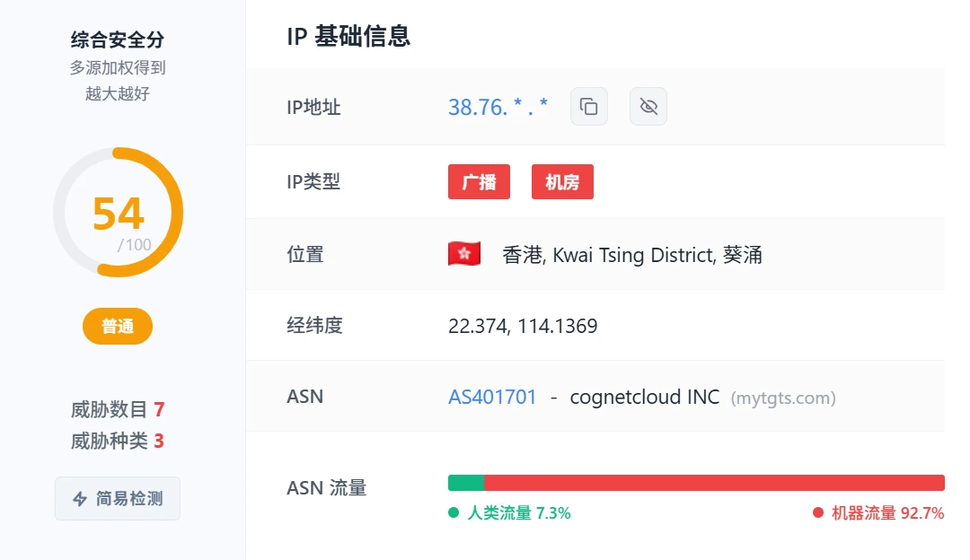This screenshot has height=560, width=970.
Task: Click the red machine traffic bar segment
Action: point(715,483)
